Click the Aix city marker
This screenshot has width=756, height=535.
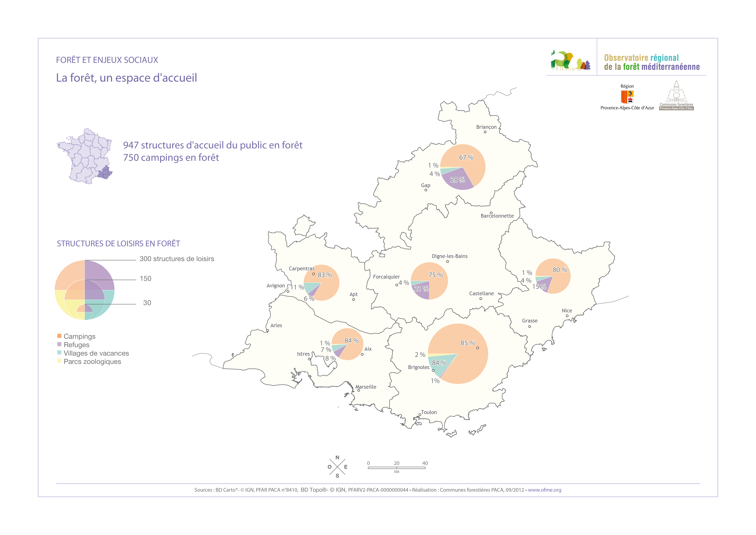click(x=362, y=354)
